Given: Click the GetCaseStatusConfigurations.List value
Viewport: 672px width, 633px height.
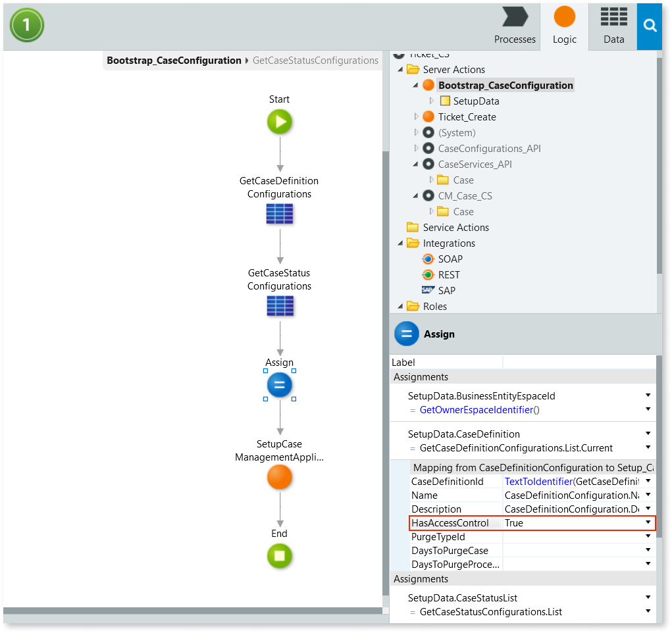Looking at the screenshot, I should coord(491,611).
